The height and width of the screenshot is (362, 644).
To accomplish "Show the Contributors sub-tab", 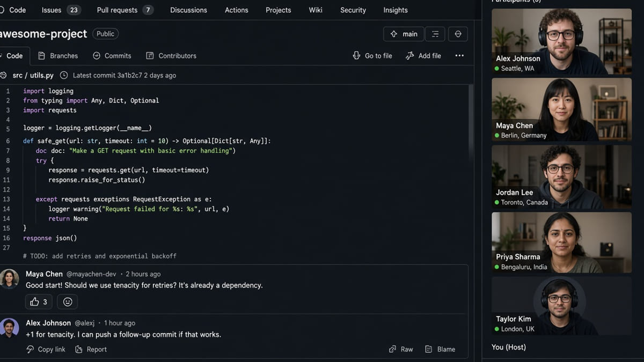I will pos(171,56).
